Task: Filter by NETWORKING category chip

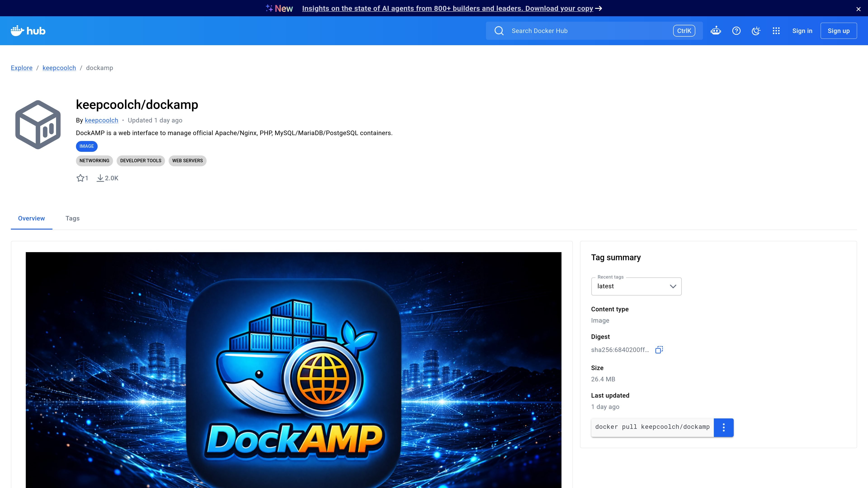Action: click(94, 161)
